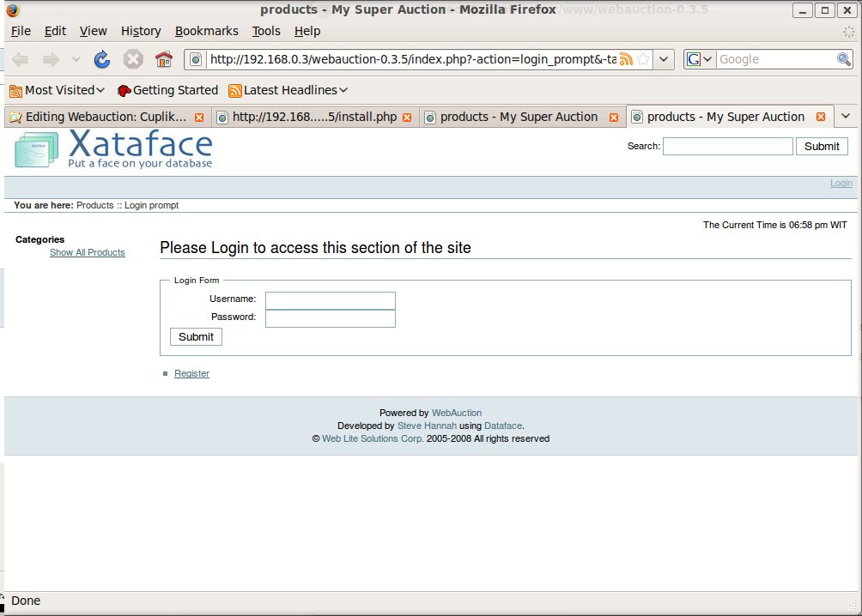Expand the Latest Headlines feed dropdown
Image resolution: width=862 pixels, height=616 pixels.
(x=288, y=90)
